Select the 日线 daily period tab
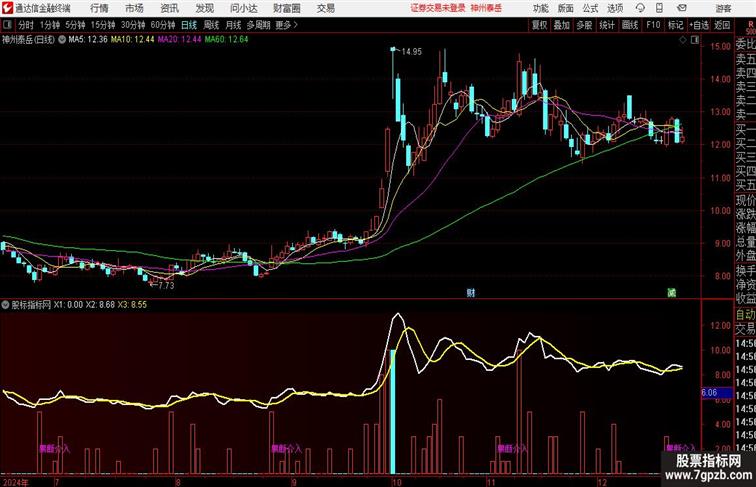Screen dimensions: 756x487 (189, 25)
